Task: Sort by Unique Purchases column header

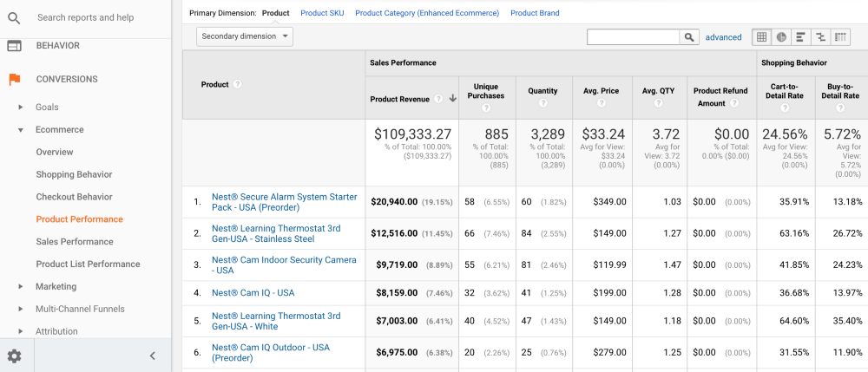Action: tap(486, 91)
